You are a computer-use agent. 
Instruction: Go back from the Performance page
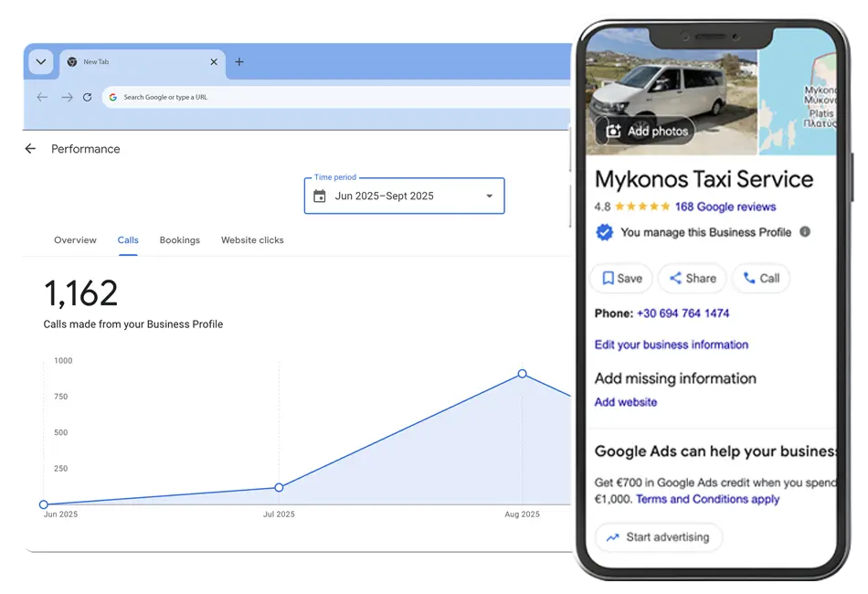30,149
